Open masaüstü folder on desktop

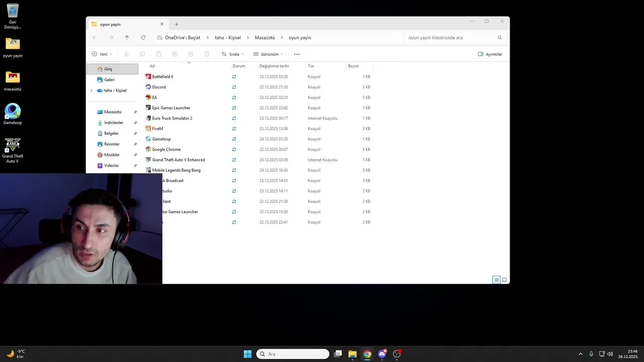pyautogui.click(x=13, y=80)
